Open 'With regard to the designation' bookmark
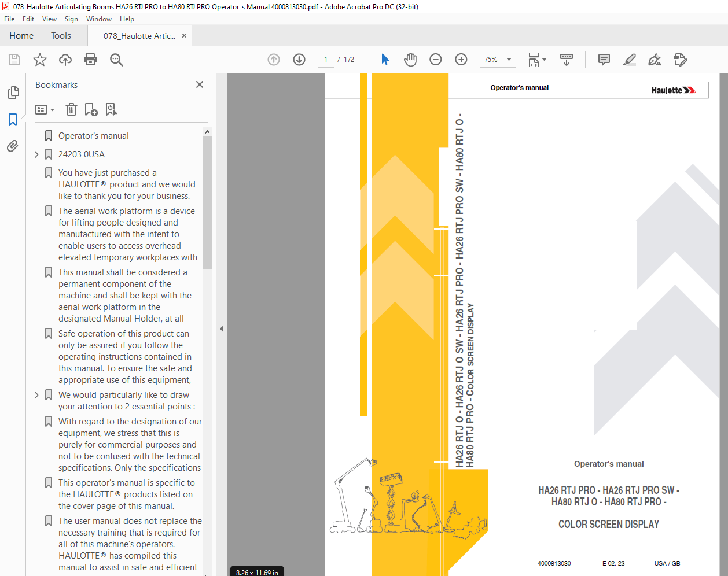 click(130, 445)
